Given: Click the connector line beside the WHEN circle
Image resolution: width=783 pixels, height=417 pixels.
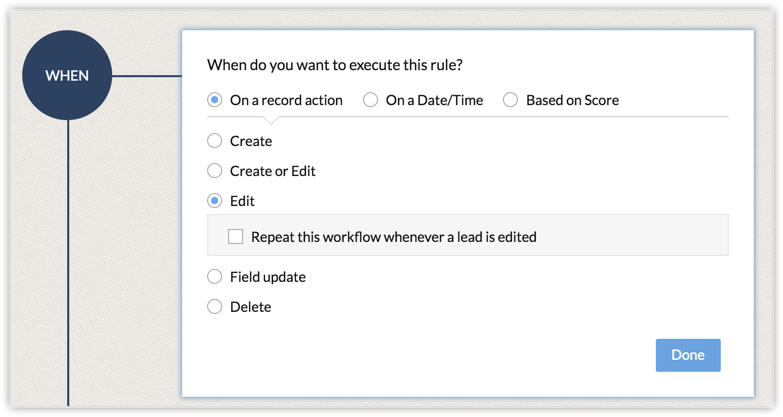Looking at the screenshot, I should [146, 76].
